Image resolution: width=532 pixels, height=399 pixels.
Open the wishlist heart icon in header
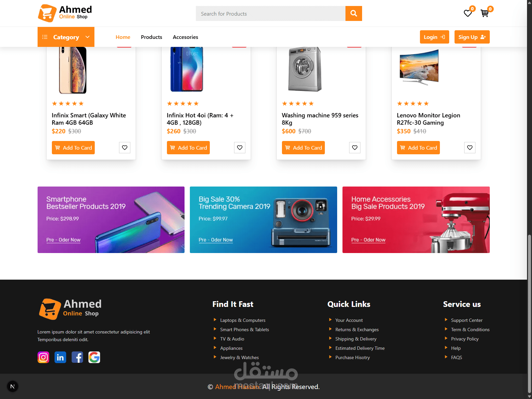tap(468, 13)
